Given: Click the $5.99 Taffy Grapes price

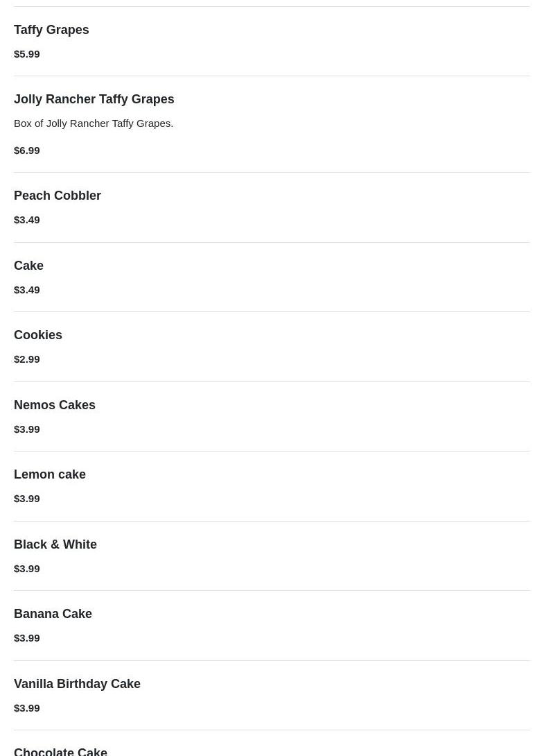Looking at the screenshot, I should (x=27, y=54).
